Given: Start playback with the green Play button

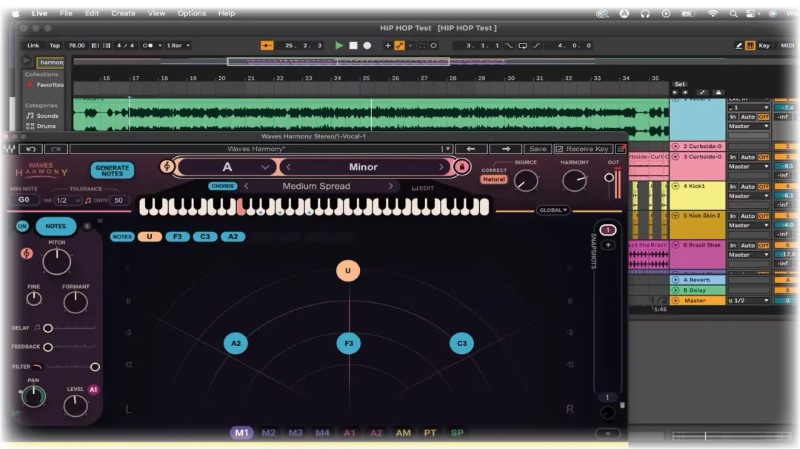Looking at the screenshot, I should (x=339, y=45).
